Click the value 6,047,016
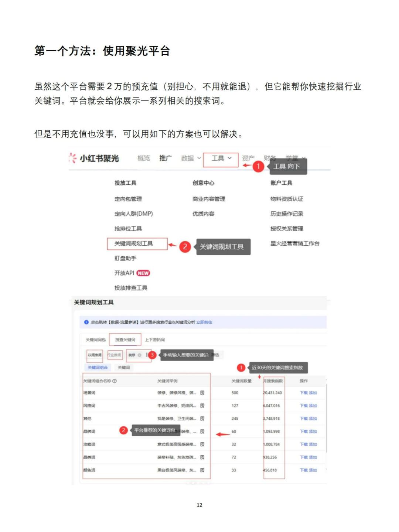 click(x=272, y=406)
